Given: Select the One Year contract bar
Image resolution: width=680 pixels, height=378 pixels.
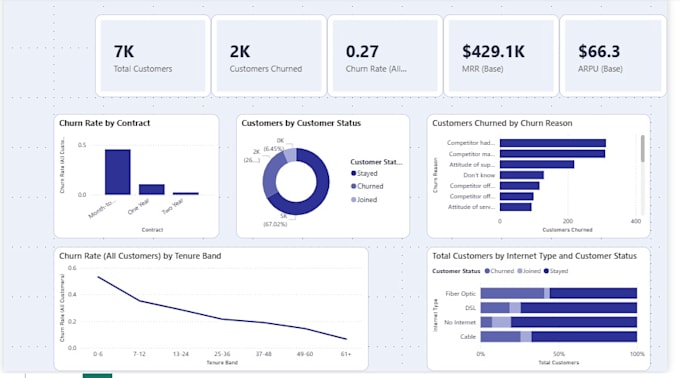Looking at the screenshot, I should [151, 189].
